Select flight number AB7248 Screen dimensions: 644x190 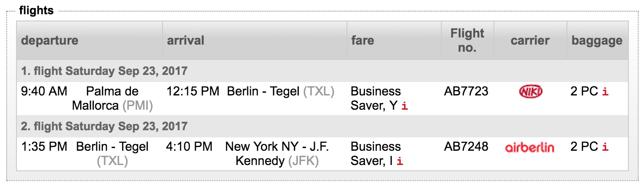pyautogui.click(x=466, y=147)
